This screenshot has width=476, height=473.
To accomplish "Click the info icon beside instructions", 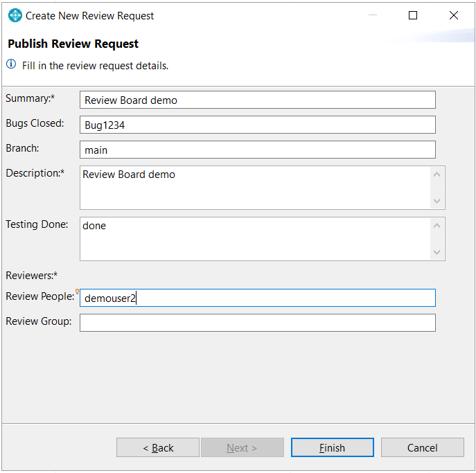I will pyautogui.click(x=11, y=64).
